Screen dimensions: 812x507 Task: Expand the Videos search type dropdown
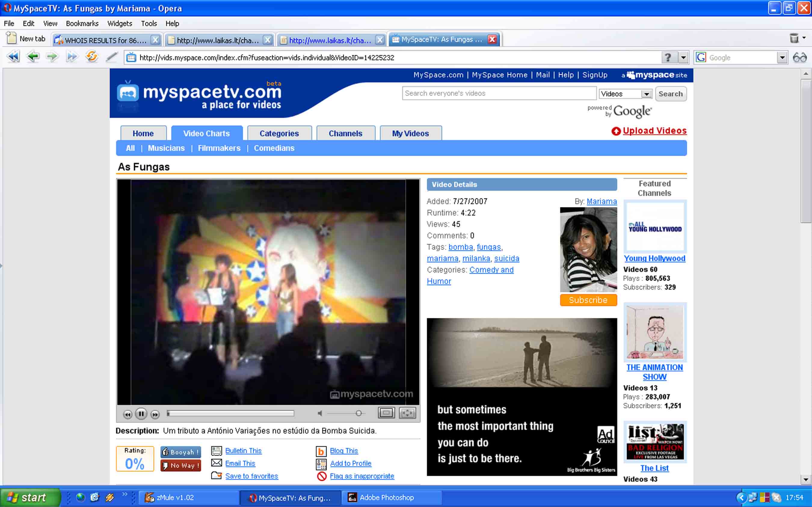646,94
